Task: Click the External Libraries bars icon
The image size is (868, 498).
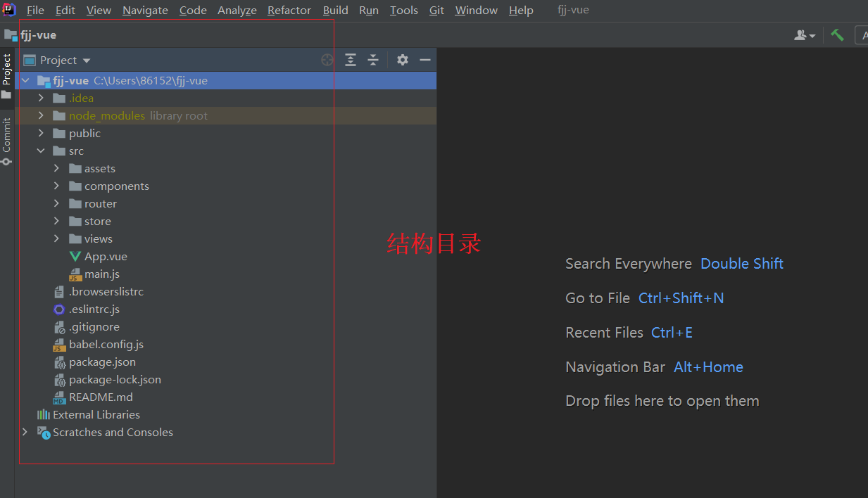Action: tap(44, 415)
